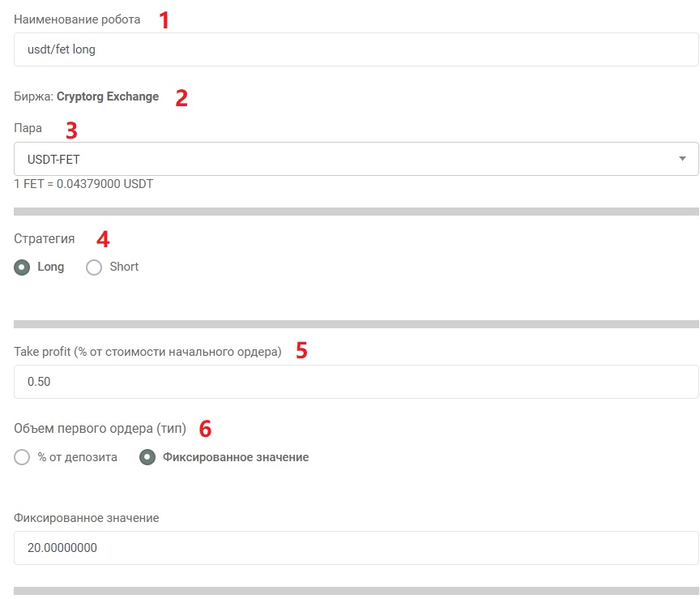
Task: Choose the "% от депозита" order volume option
Action: click(22, 457)
